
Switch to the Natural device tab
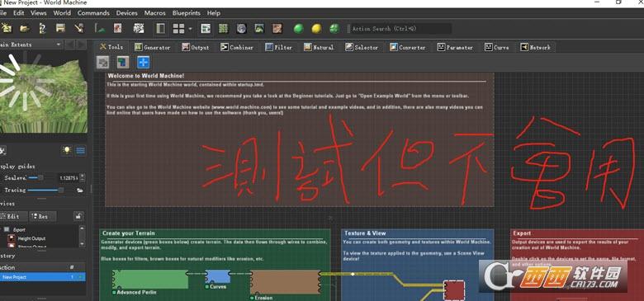[x=319, y=47]
